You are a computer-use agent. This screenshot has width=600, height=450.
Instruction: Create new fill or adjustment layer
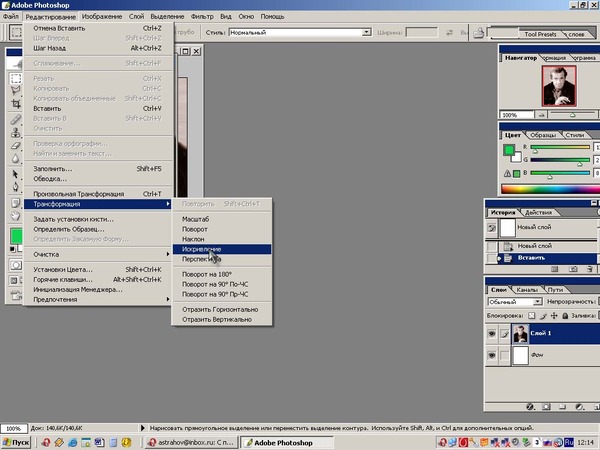coord(579,407)
